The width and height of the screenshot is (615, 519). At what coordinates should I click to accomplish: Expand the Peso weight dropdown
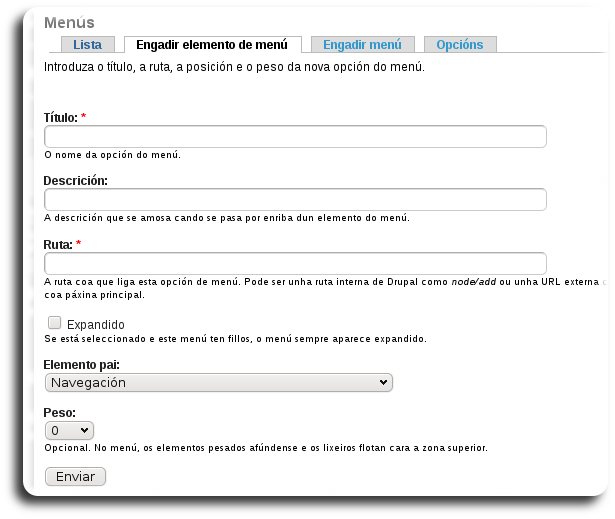coord(70,430)
